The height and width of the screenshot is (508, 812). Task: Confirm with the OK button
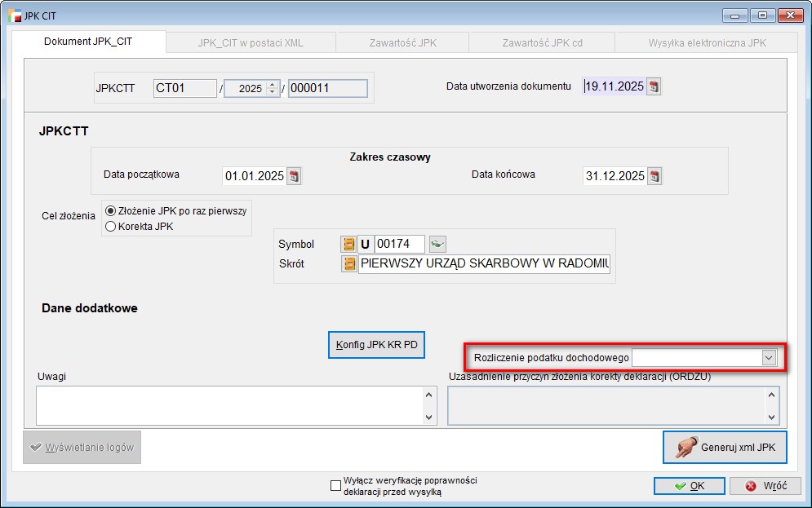pos(689,486)
